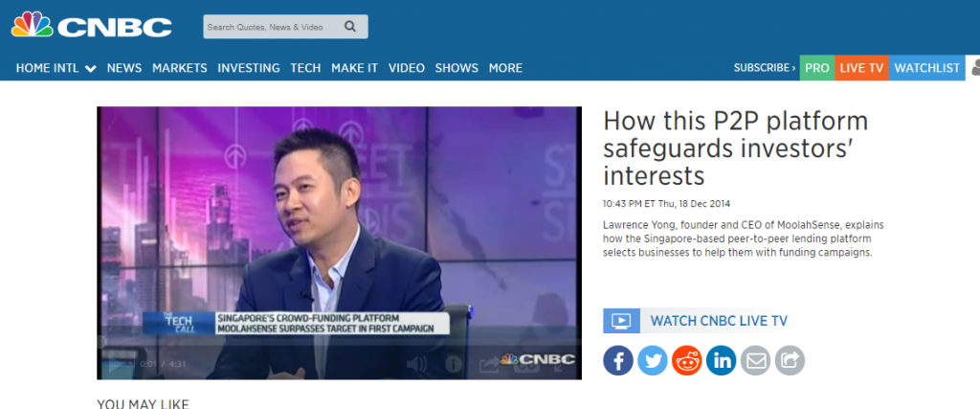Share article on Twitter

(653, 360)
